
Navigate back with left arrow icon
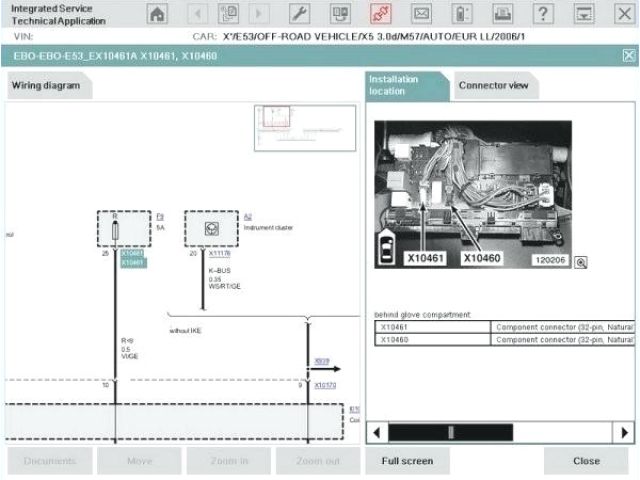[197, 14]
